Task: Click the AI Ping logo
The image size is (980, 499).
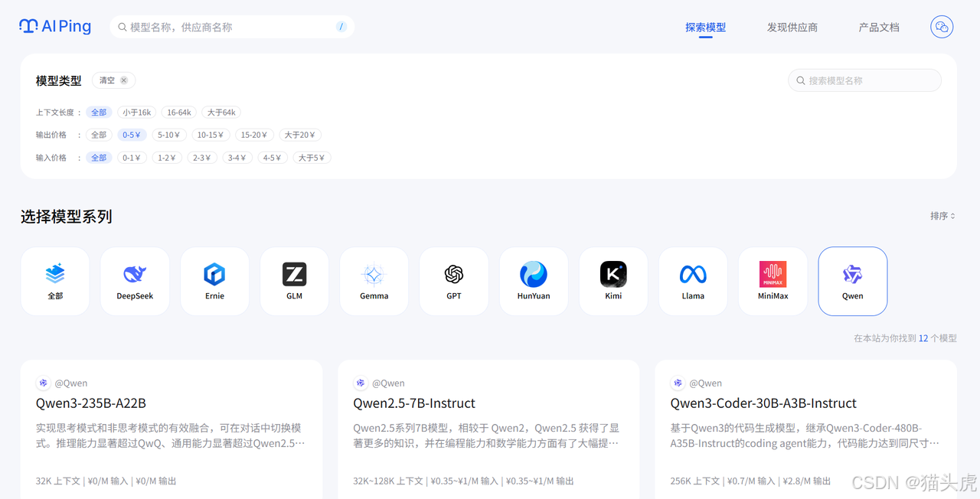Action: pos(55,27)
